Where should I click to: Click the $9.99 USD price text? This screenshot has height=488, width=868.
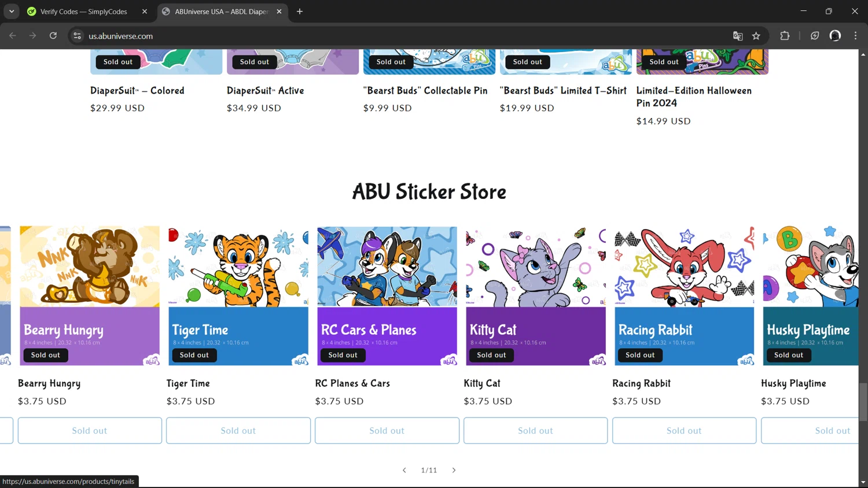pos(388,108)
